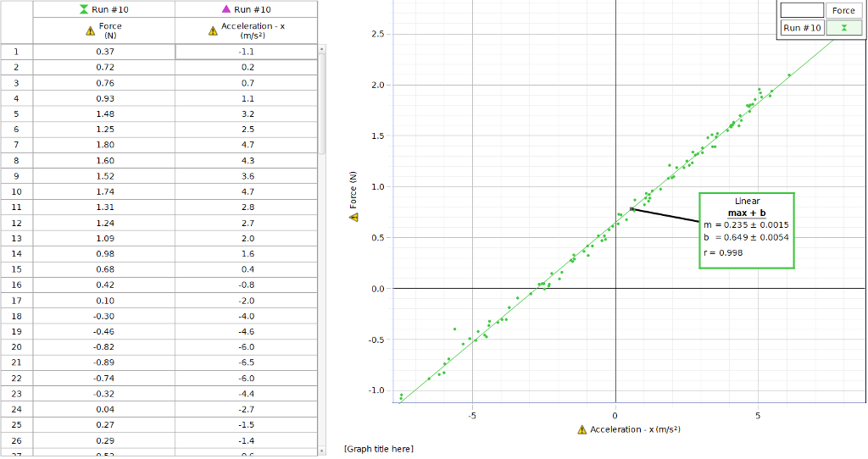Click the warning icon in Force column header

click(90, 31)
